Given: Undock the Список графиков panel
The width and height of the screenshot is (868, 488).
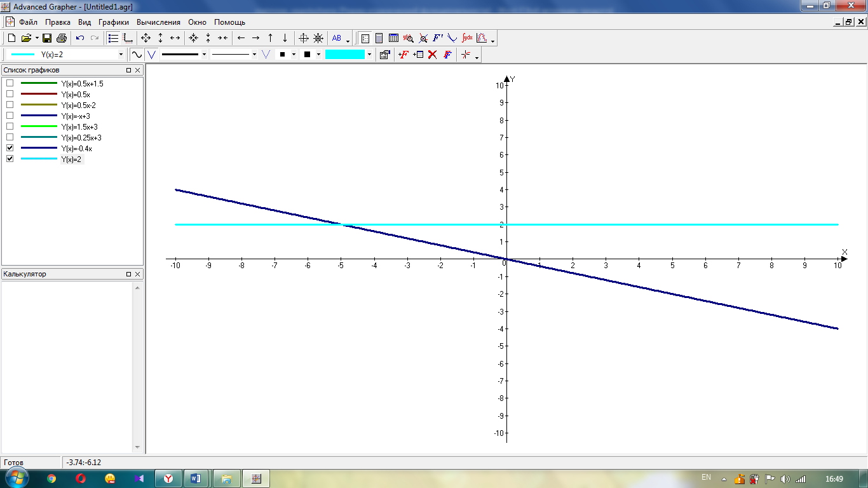Looking at the screenshot, I should point(128,70).
